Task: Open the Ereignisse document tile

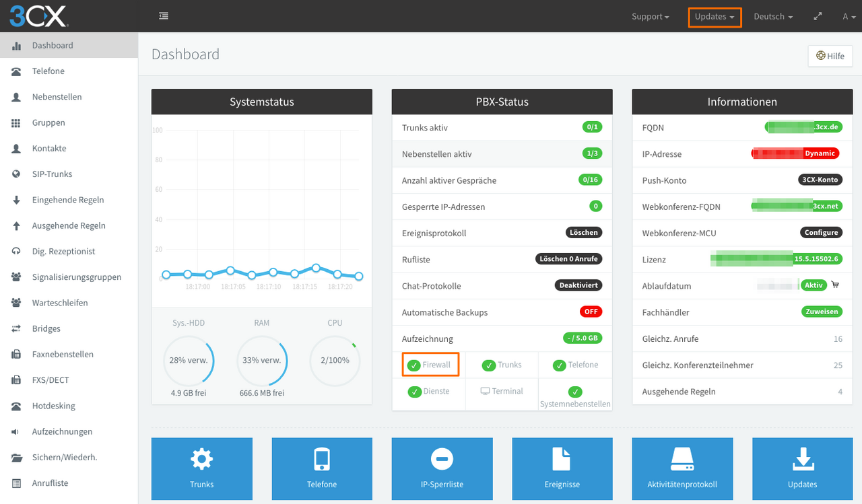Action: (x=562, y=468)
